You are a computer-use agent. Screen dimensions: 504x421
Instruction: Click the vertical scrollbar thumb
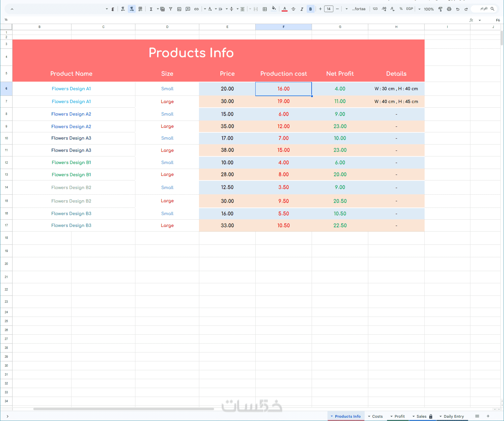tap(502, 38)
